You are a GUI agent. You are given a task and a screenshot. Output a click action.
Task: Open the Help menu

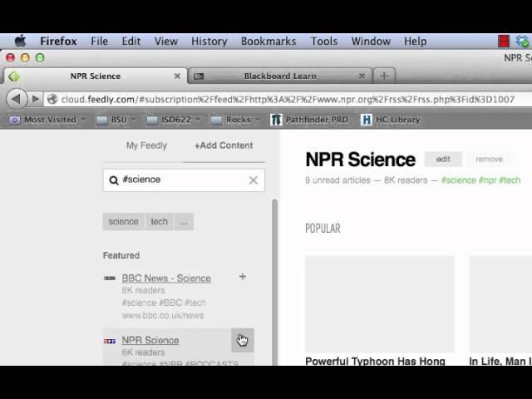415,42
